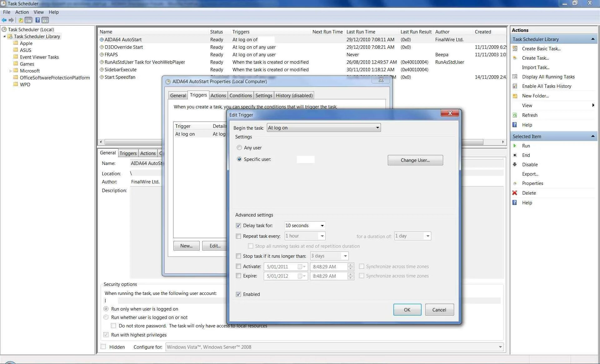Click Create Basic Task icon
Screen dimensions: 600x364
coord(515,49)
